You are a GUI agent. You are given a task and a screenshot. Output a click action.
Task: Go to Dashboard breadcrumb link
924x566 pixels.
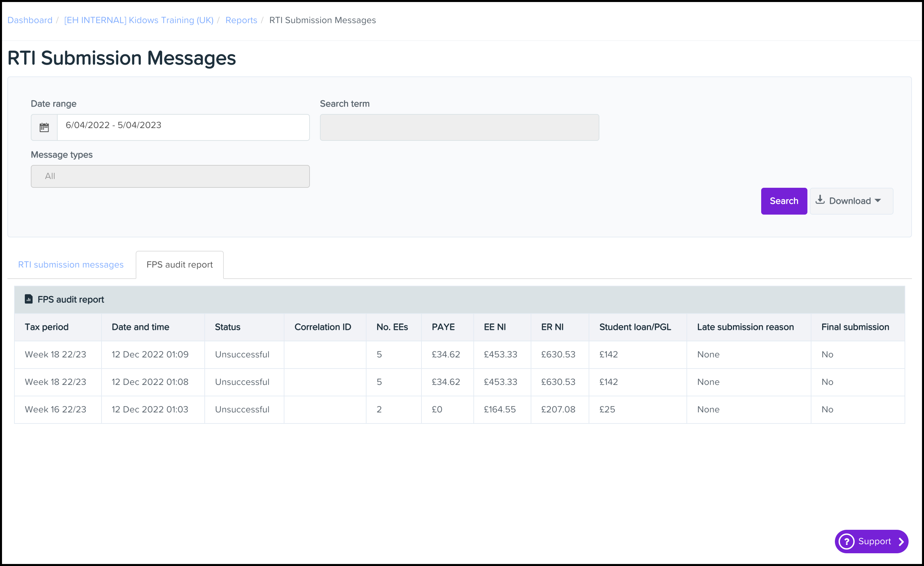pos(30,20)
